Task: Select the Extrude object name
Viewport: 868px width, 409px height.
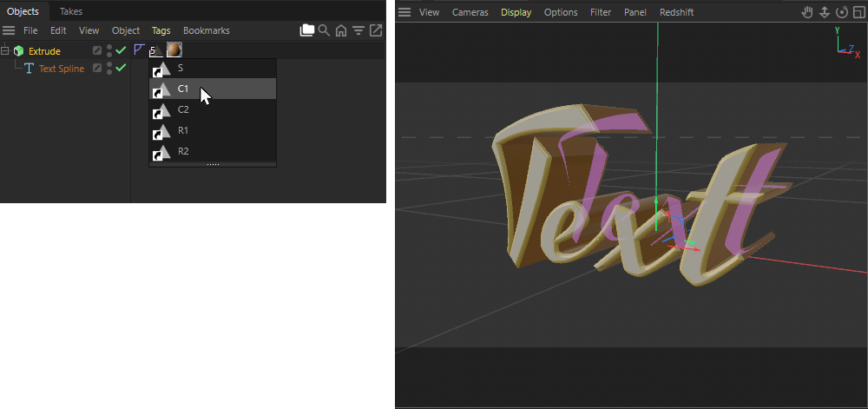Action: click(44, 51)
